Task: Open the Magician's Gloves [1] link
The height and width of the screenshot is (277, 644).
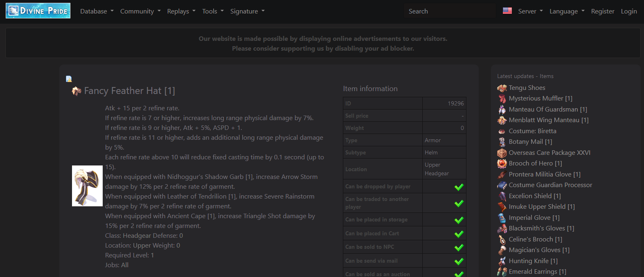Action: 539,250
